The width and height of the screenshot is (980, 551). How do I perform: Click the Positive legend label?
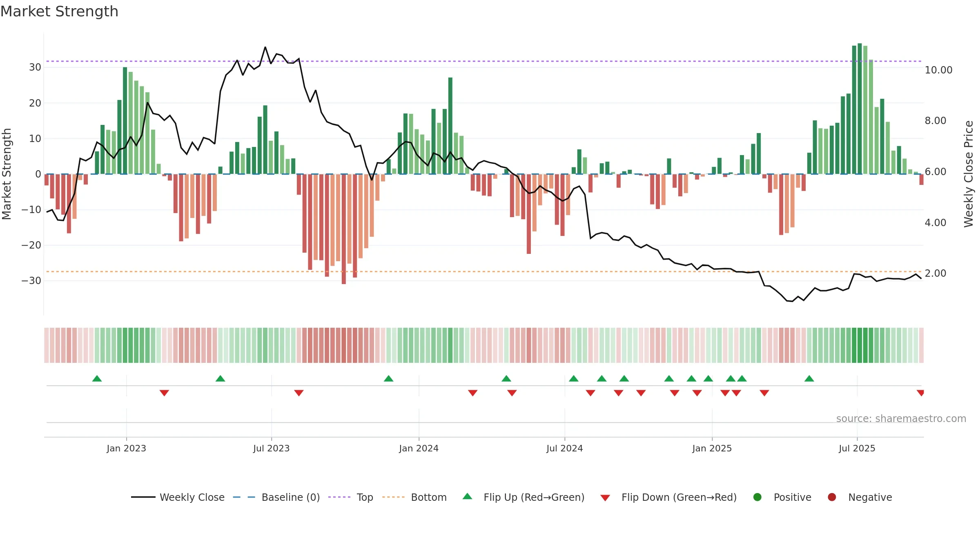pos(793,497)
